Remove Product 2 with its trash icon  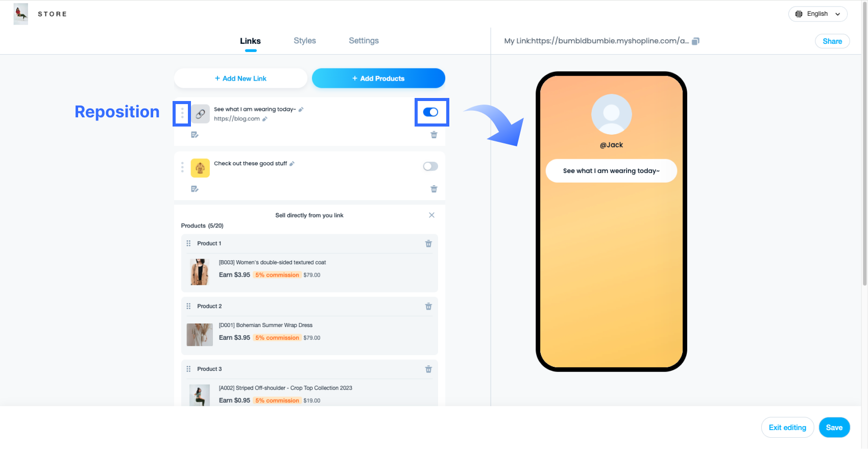(x=428, y=307)
